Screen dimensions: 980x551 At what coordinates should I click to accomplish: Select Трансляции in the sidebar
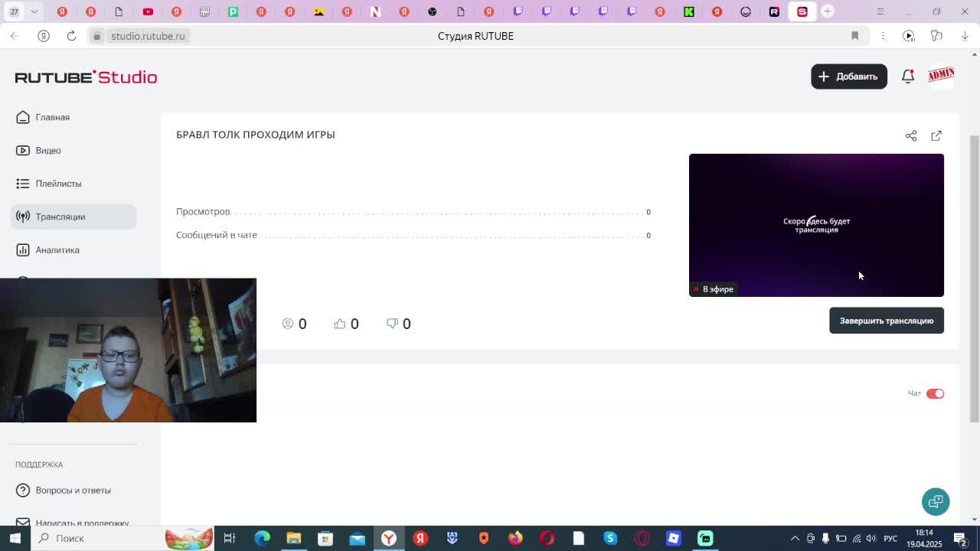pyautogui.click(x=73, y=217)
